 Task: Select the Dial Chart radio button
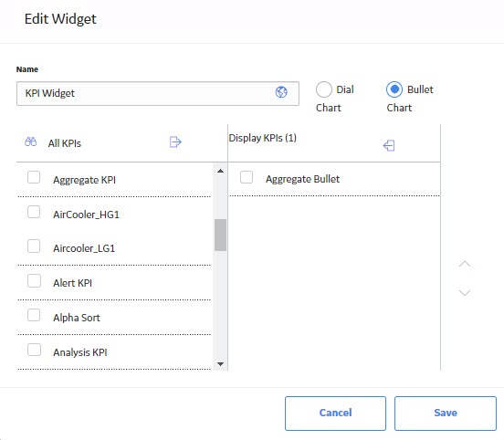(x=324, y=89)
